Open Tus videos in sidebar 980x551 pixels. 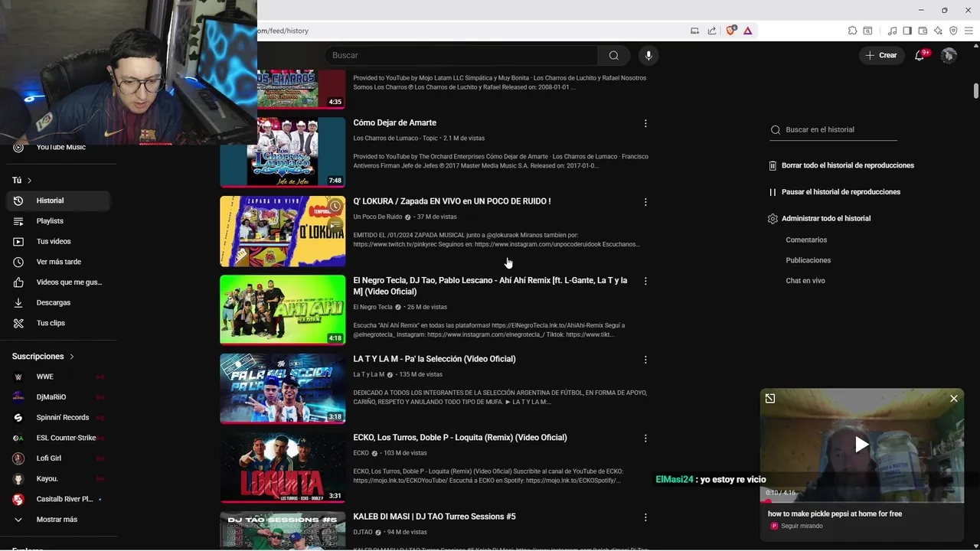pyautogui.click(x=58, y=241)
